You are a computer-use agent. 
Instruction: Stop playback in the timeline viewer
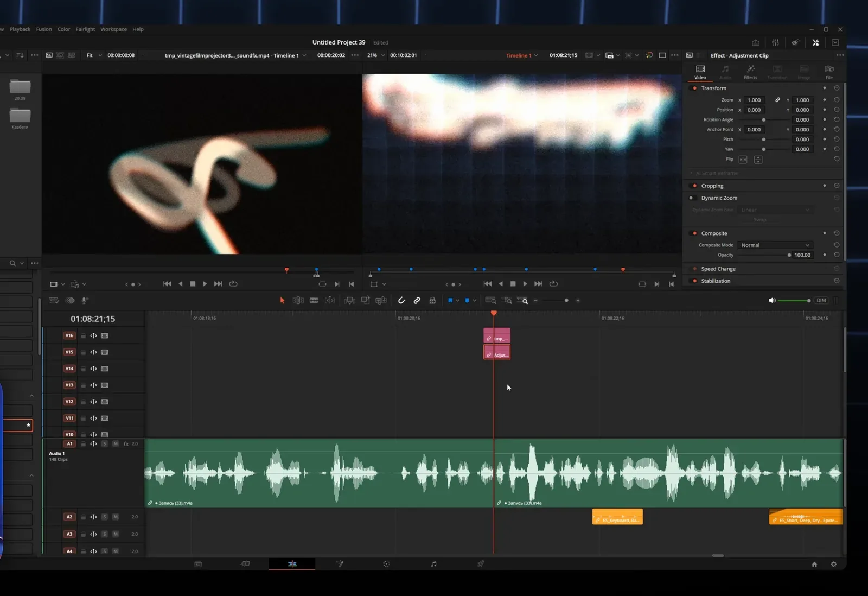[x=513, y=284]
